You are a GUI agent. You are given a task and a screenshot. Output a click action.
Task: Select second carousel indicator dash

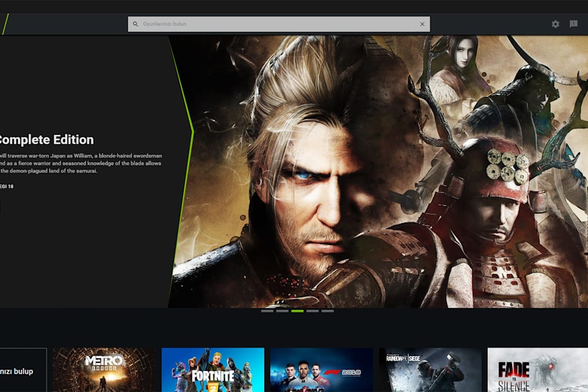[283, 311]
